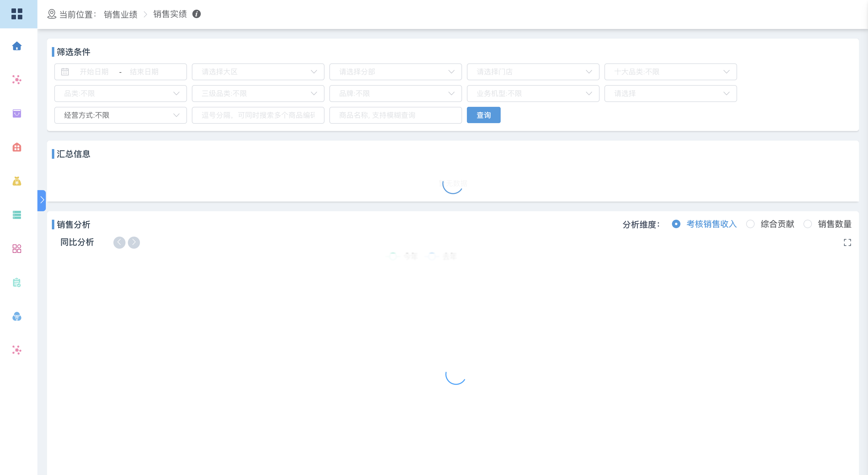This screenshot has height=475, width=868.
Task: Select the 考核销售收入 radio option
Action: [x=676, y=224]
